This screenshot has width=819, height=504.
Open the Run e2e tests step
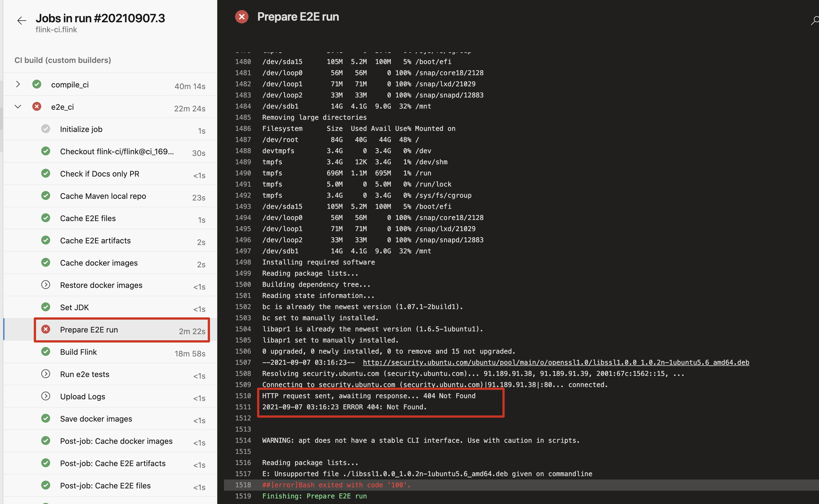click(84, 374)
